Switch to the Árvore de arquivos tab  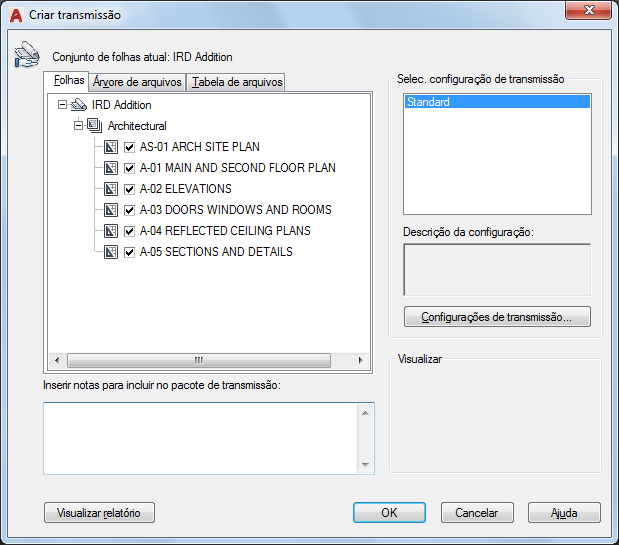137,82
